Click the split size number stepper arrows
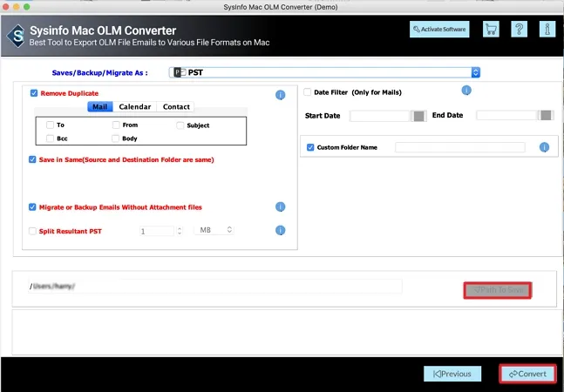This screenshot has width=564, height=392. 179,231
